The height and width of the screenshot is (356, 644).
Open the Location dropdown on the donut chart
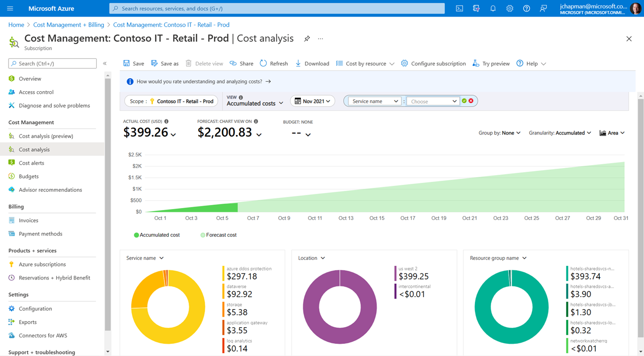pos(311,257)
